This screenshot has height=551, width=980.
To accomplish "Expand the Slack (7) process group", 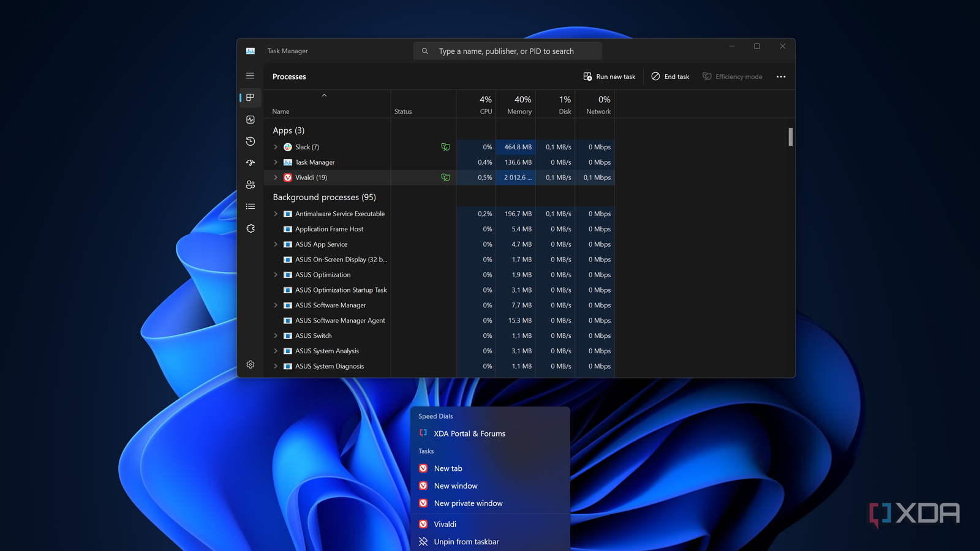I will 276,147.
